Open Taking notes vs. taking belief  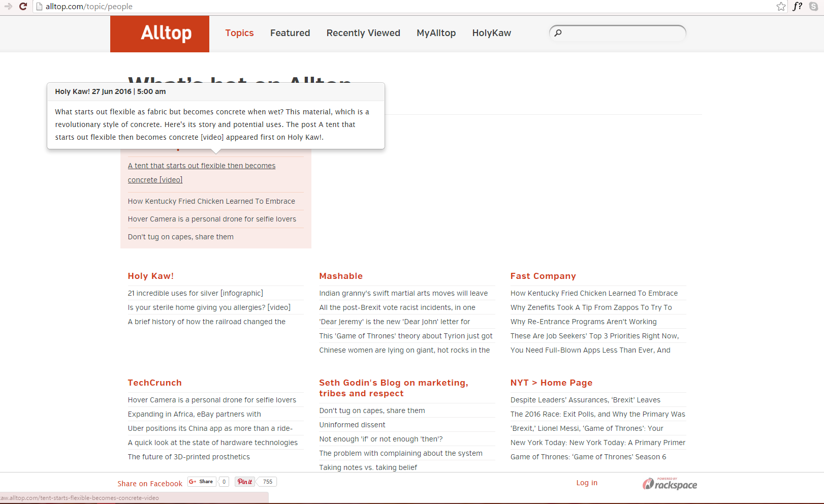(x=368, y=467)
